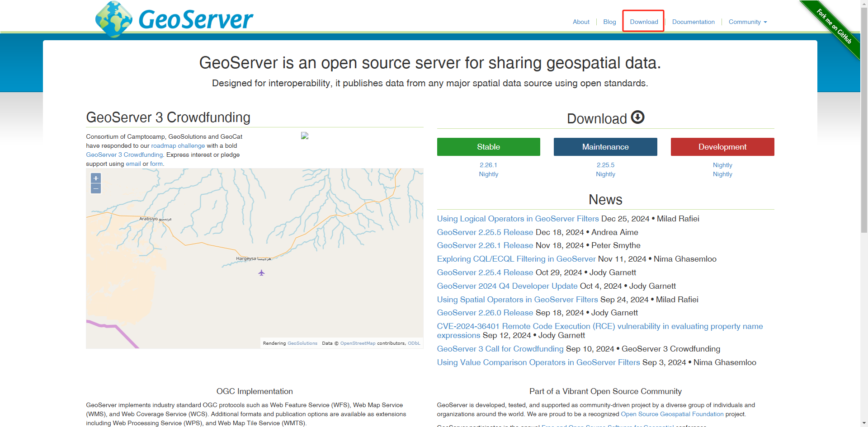Open OpenStreetMap link in map attribution

(358, 343)
